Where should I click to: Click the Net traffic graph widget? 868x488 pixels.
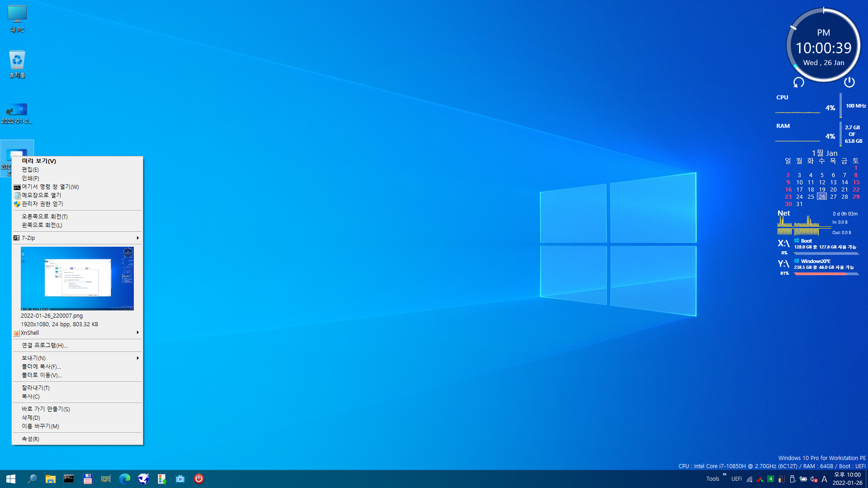(804, 225)
